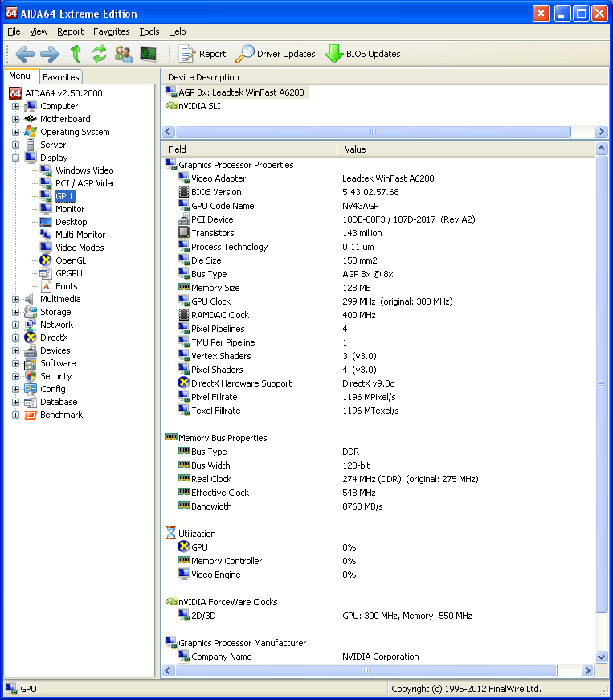Expand the Software tree node
The width and height of the screenshot is (613, 700).
tap(15, 363)
